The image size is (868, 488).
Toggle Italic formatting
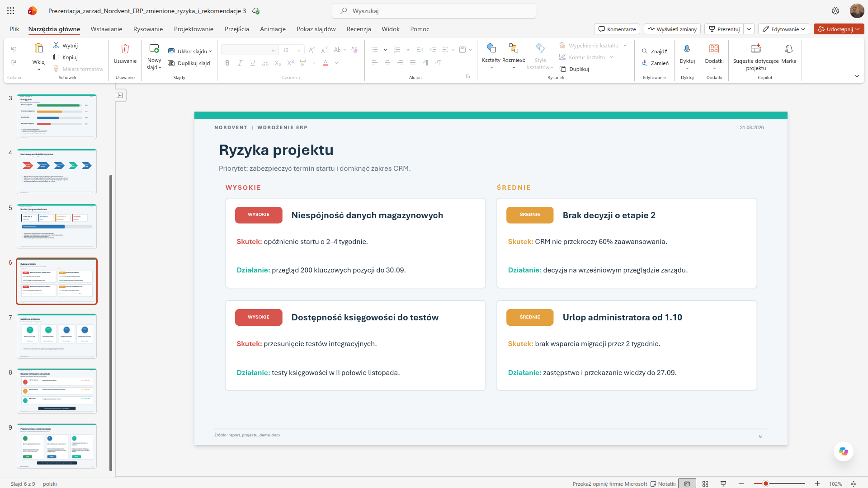(x=240, y=63)
